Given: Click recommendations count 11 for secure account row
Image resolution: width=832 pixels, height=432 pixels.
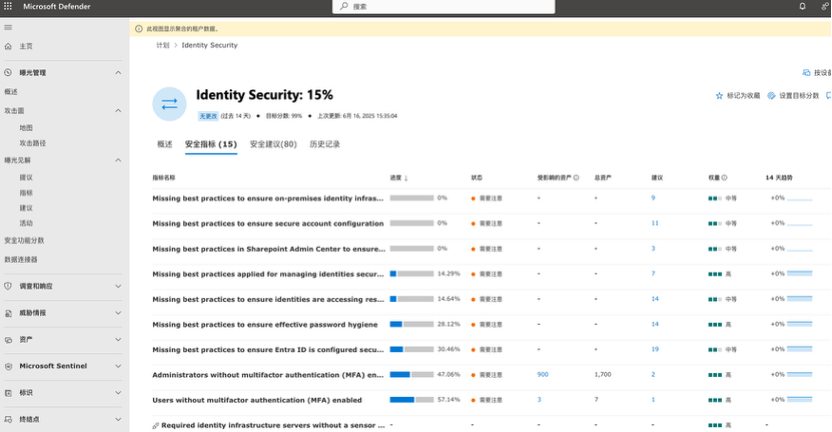Looking at the screenshot, I should [655, 223].
